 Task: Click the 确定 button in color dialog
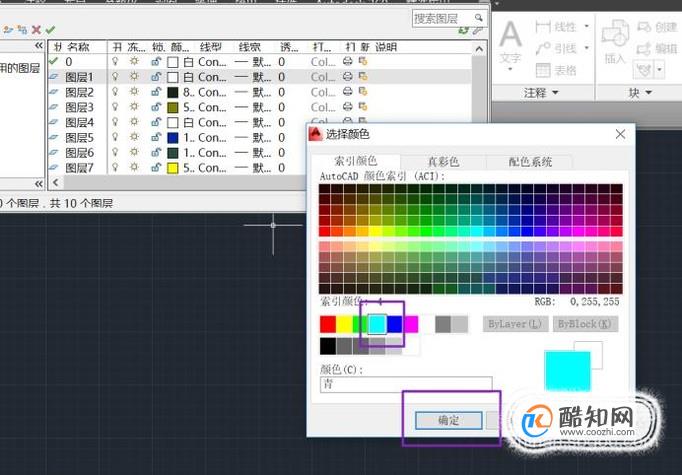coord(449,420)
